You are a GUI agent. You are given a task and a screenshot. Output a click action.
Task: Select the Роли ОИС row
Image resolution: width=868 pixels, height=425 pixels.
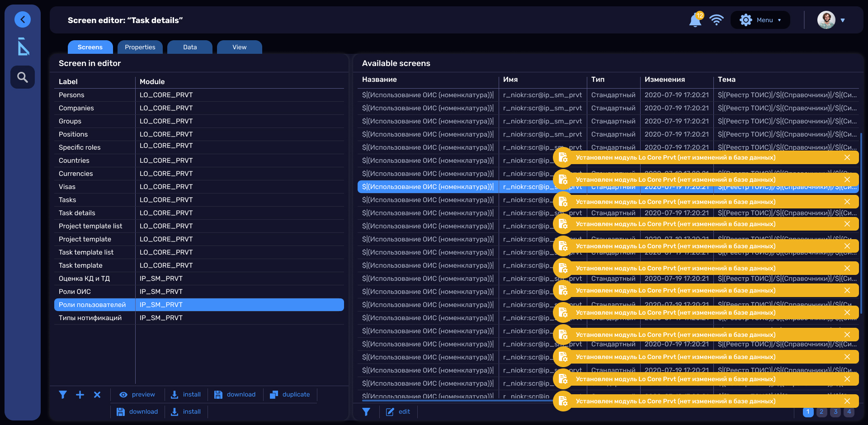coord(199,292)
